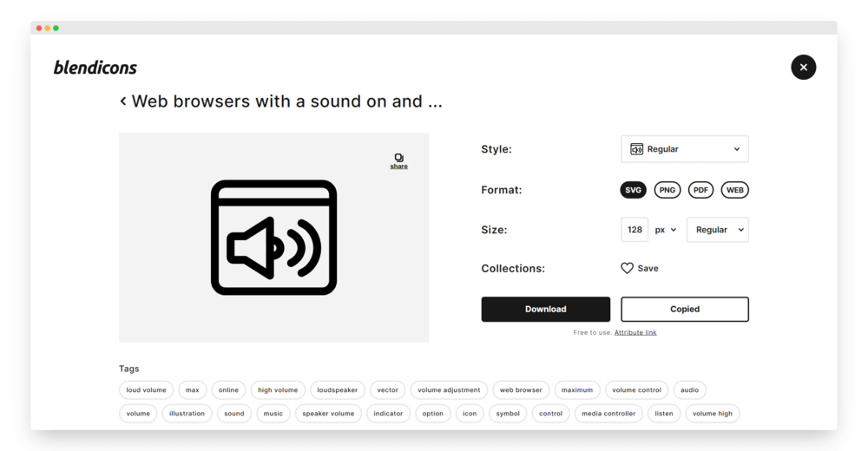Click the Save collections label

pyautogui.click(x=648, y=268)
